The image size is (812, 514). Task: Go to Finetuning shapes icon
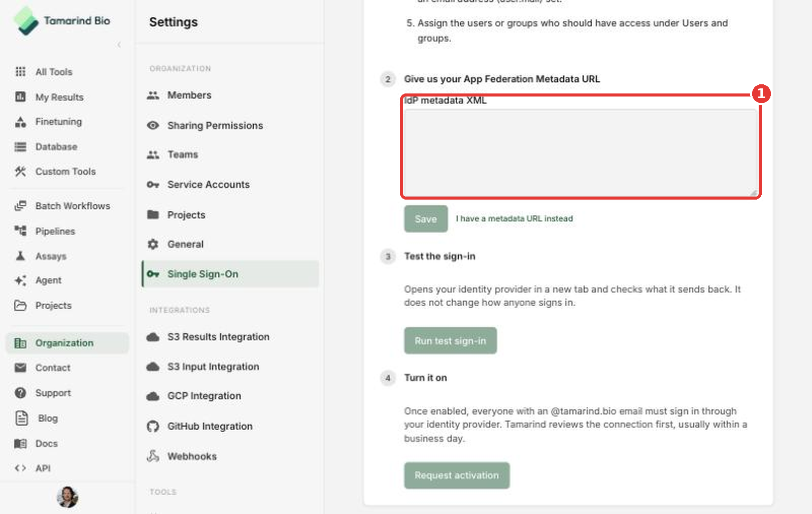point(20,121)
